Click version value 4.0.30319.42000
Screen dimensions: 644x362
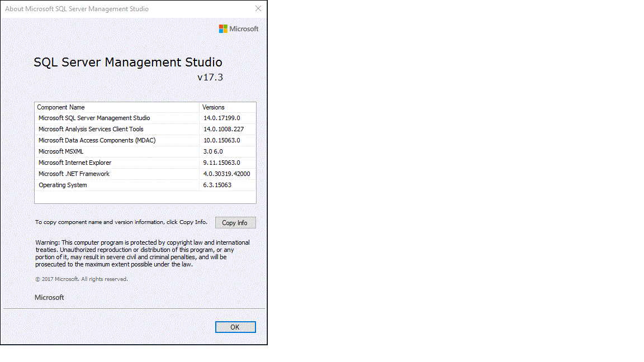coord(227,174)
